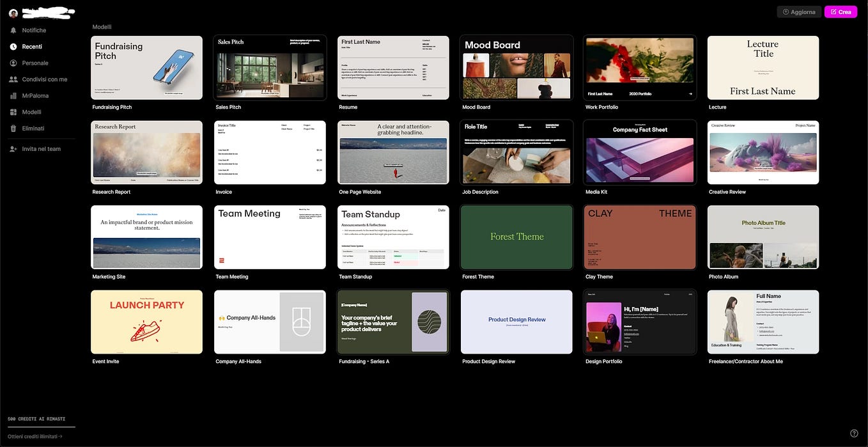This screenshot has height=447, width=868.
Task: Open the Company All-Hands template thumbnail
Action: tap(270, 322)
